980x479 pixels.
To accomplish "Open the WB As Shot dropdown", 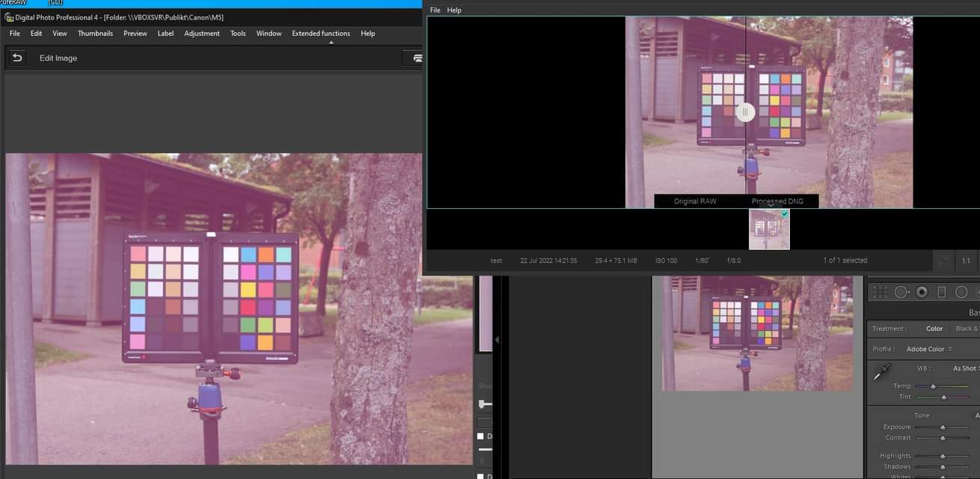I will click(963, 368).
